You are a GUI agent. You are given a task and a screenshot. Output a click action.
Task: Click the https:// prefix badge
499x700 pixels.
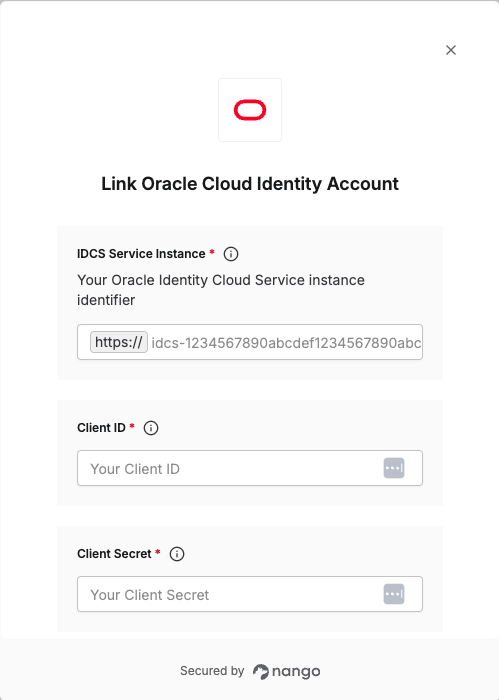coord(119,342)
